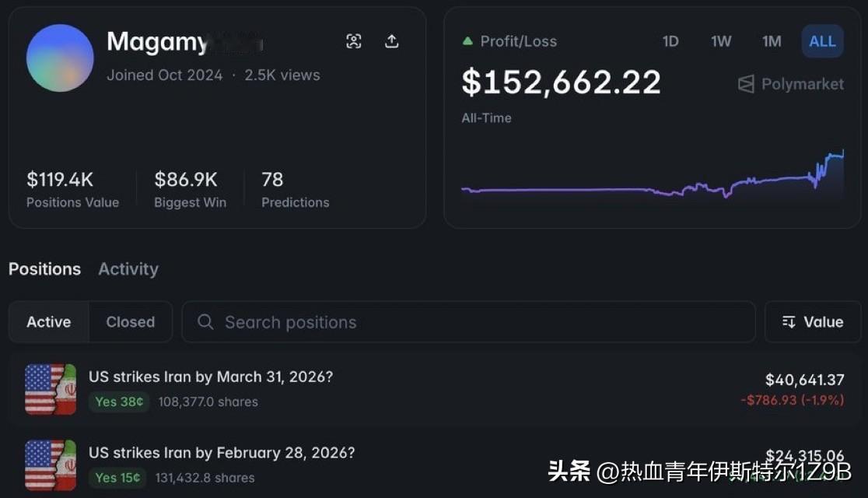Click the Polymarket logo icon

point(747,84)
